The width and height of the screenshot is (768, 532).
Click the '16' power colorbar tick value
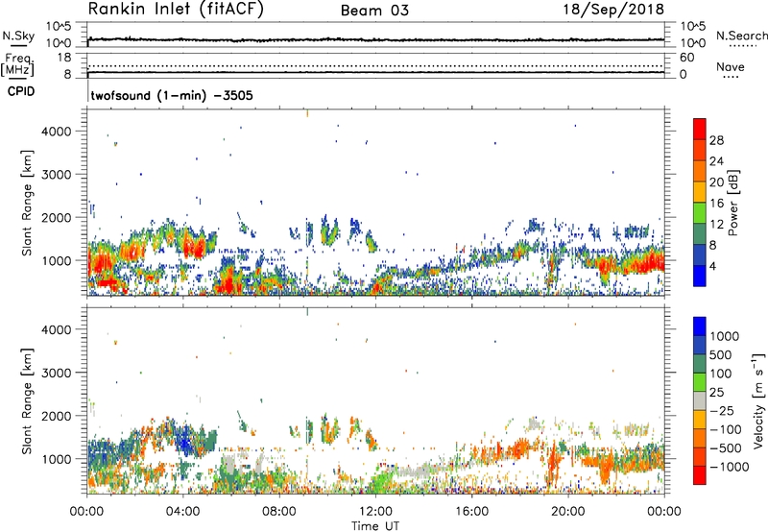point(716,204)
